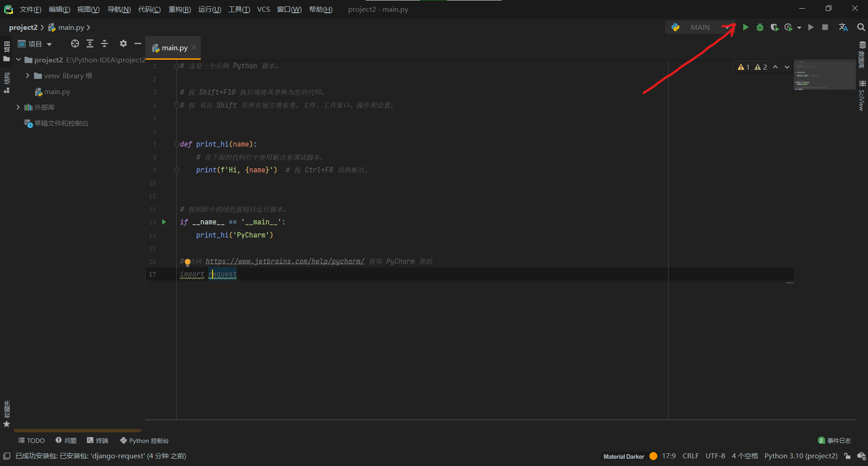This screenshot has width=868, height=466.
Task: Click Material Darker theme status widget
Action: [623, 456]
